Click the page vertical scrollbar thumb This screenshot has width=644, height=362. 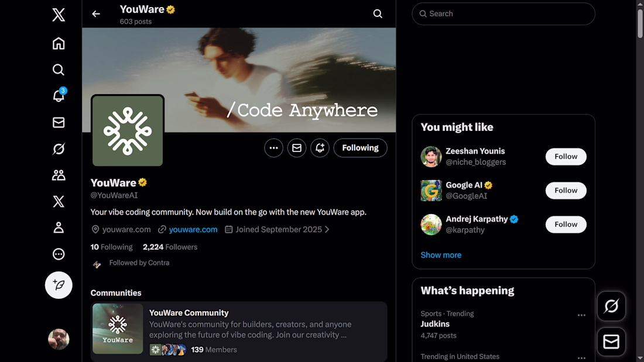[640, 24]
